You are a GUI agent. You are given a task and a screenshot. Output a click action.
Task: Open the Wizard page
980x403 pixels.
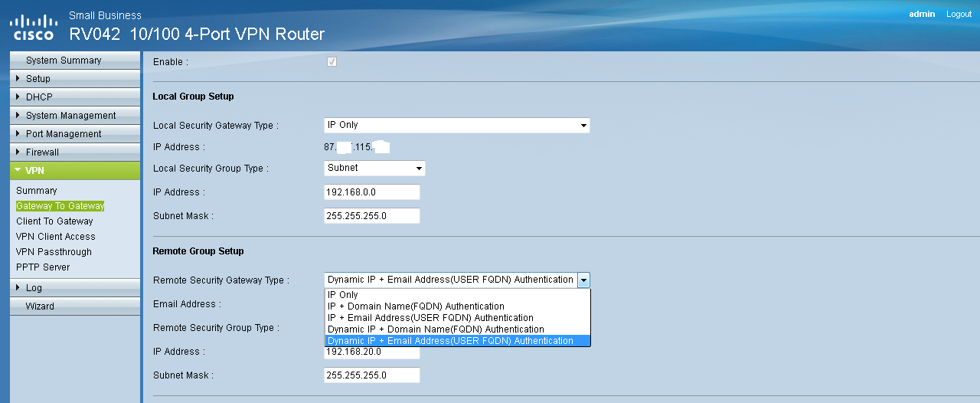[75, 306]
